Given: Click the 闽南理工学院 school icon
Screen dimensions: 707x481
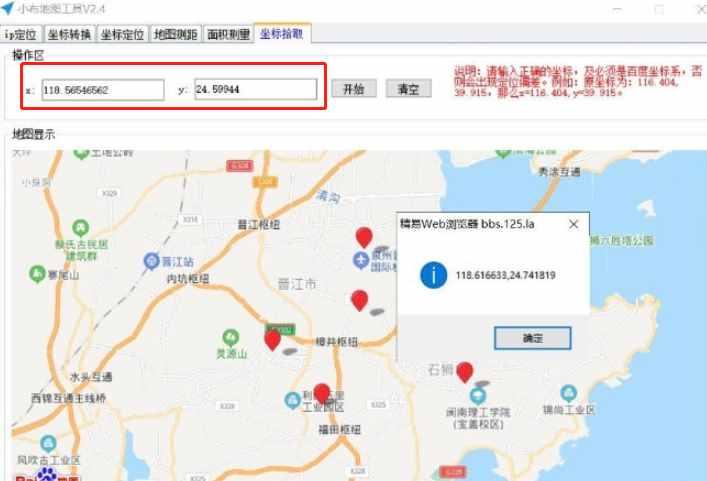Looking at the screenshot, I should tap(477, 396).
